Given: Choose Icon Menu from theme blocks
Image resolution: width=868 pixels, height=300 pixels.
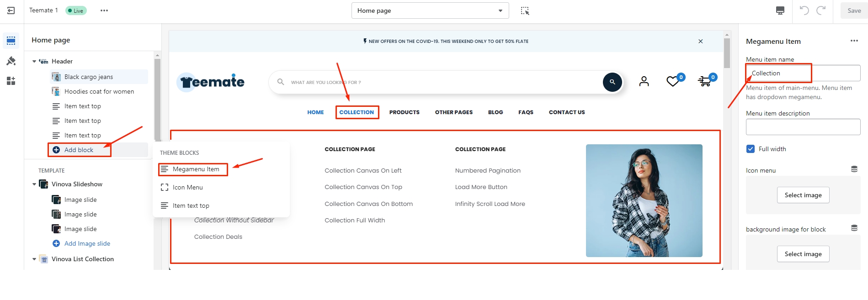Looking at the screenshot, I should tap(187, 187).
